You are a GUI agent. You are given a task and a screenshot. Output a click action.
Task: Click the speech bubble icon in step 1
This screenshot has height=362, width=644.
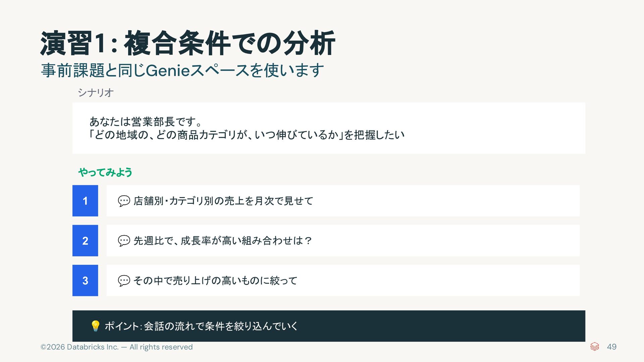124,201
